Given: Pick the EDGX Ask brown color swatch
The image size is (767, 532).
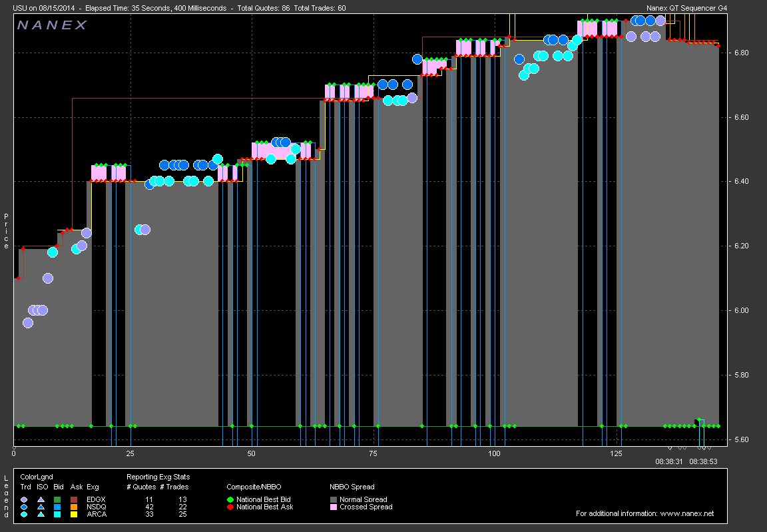Looking at the screenshot, I should point(75,500).
